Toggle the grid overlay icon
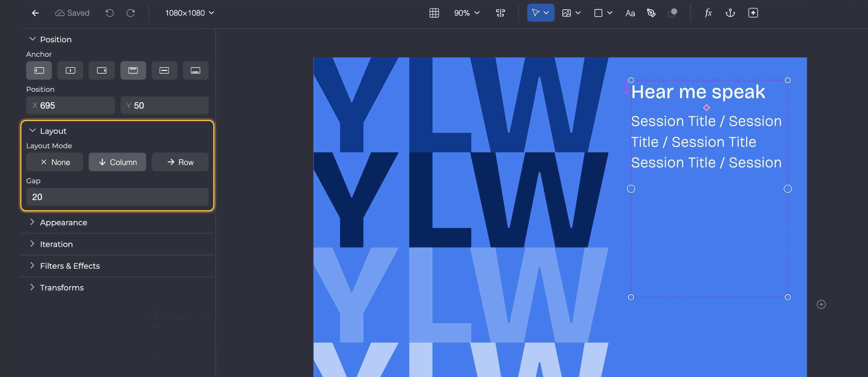 434,13
